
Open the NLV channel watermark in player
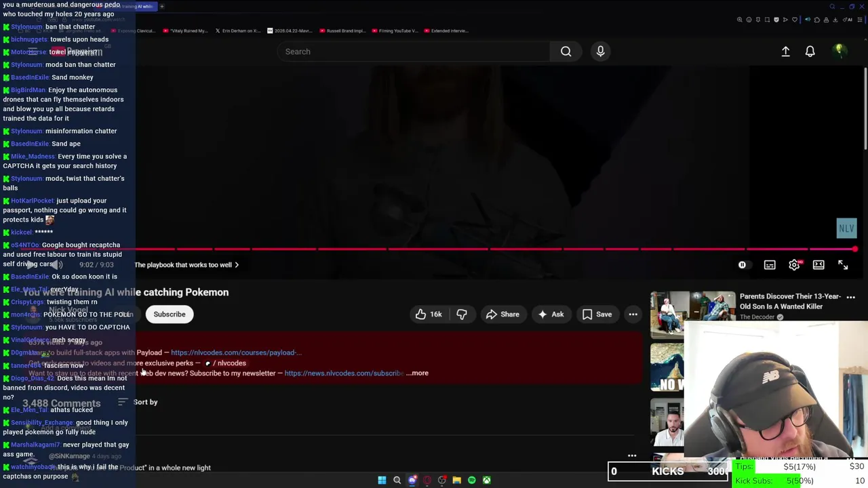pyautogui.click(x=846, y=228)
